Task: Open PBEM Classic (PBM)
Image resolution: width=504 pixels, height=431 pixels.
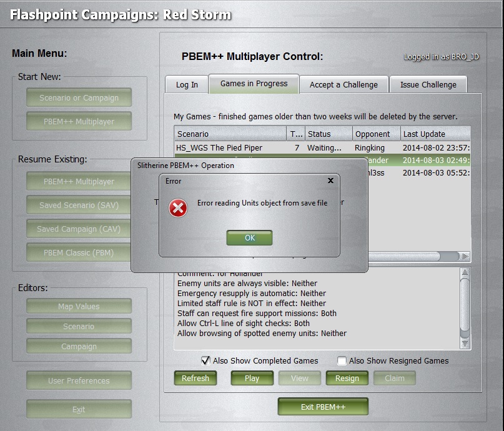Action: tap(79, 252)
